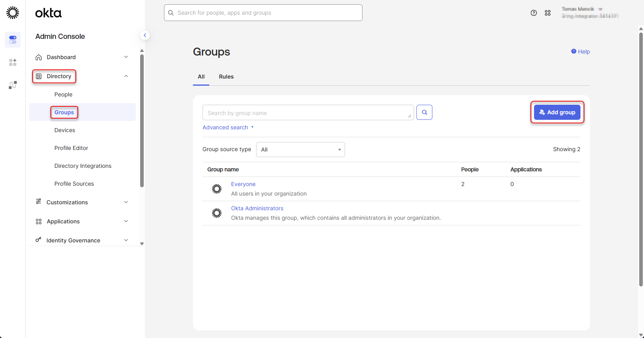The width and height of the screenshot is (644, 338).
Task: Expand Advanced search options
Action: [x=228, y=127]
